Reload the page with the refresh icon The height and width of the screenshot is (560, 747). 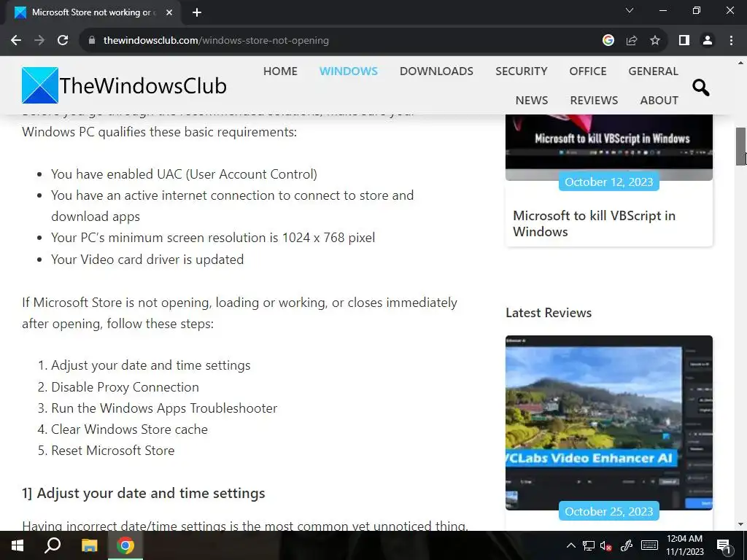(63, 41)
